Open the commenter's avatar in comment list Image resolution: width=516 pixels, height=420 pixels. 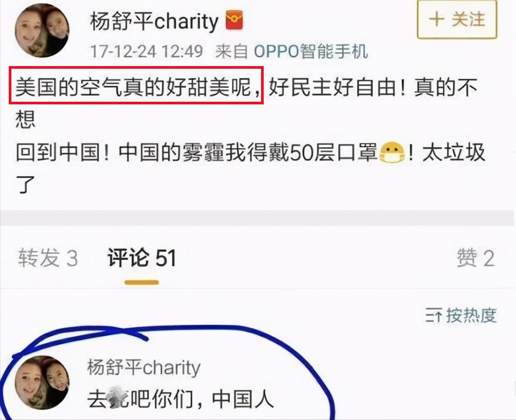click(x=42, y=382)
